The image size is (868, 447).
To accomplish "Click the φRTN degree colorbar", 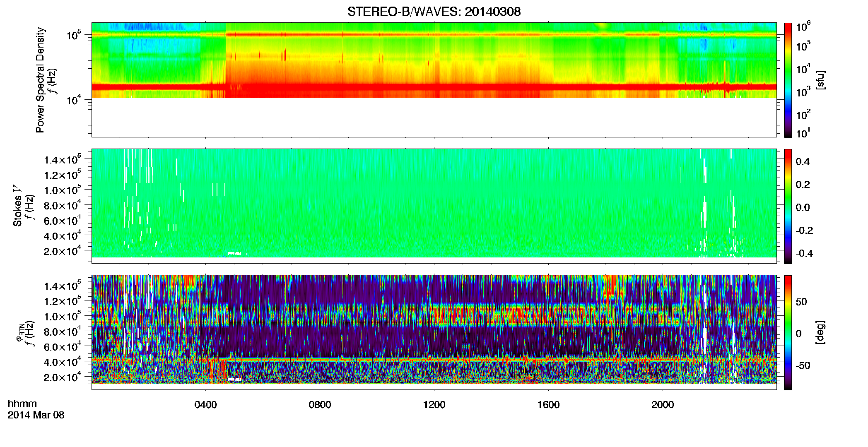I will (788, 332).
